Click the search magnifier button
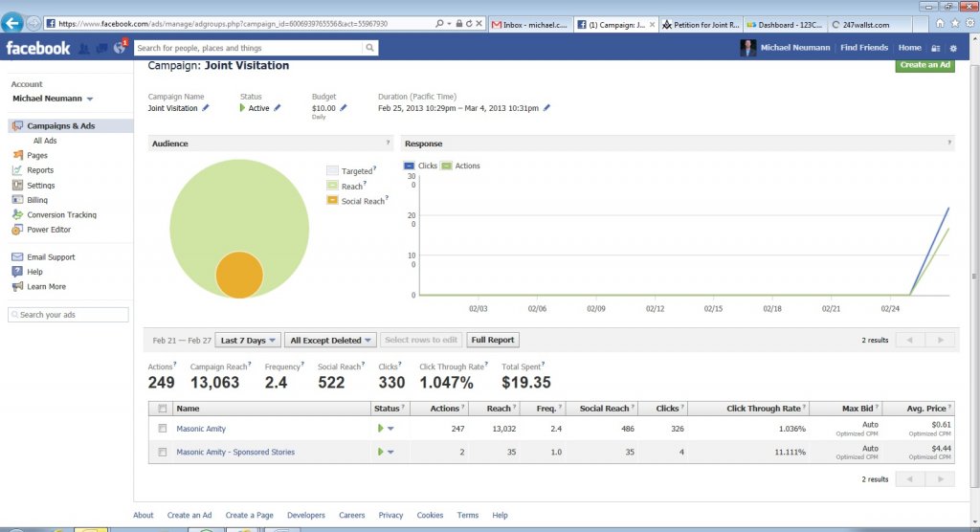This screenshot has width=980, height=532. pyautogui.click(x=370, y=48)
